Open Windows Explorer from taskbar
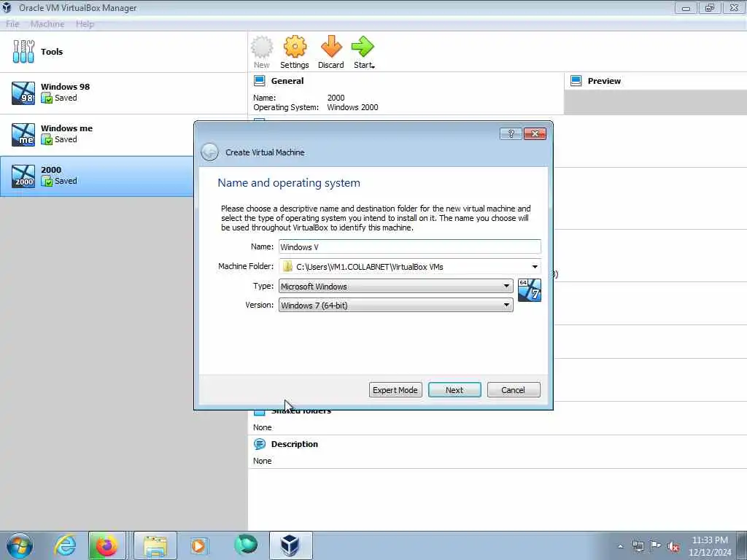This screenshot has height=560, width=747. (x=155, y=545)
